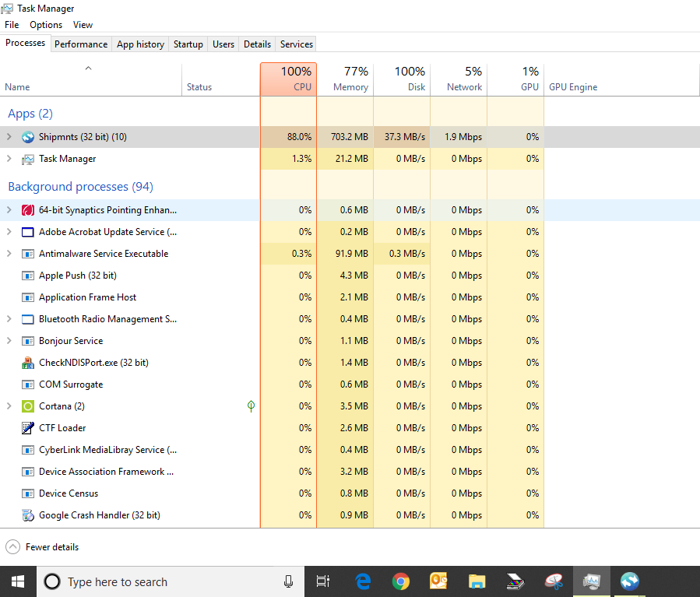The width and height of the screenshot is (700, 597).
Task: Click the Status column header
Action: point(221,79)
